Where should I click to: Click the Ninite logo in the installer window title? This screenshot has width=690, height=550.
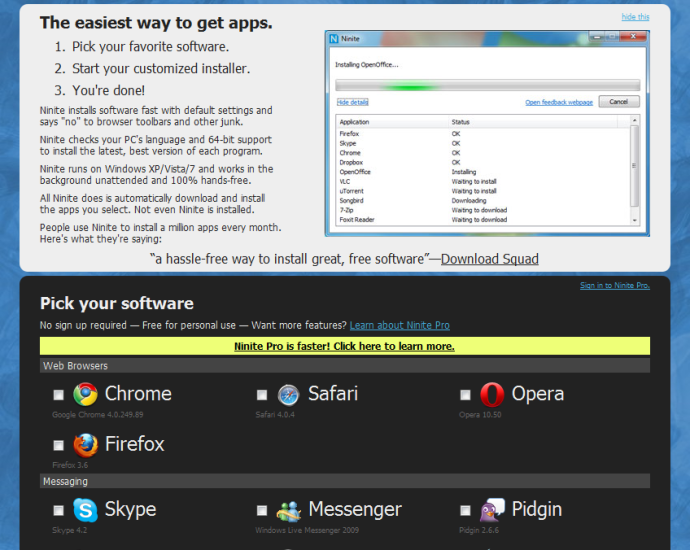point(334,39)
